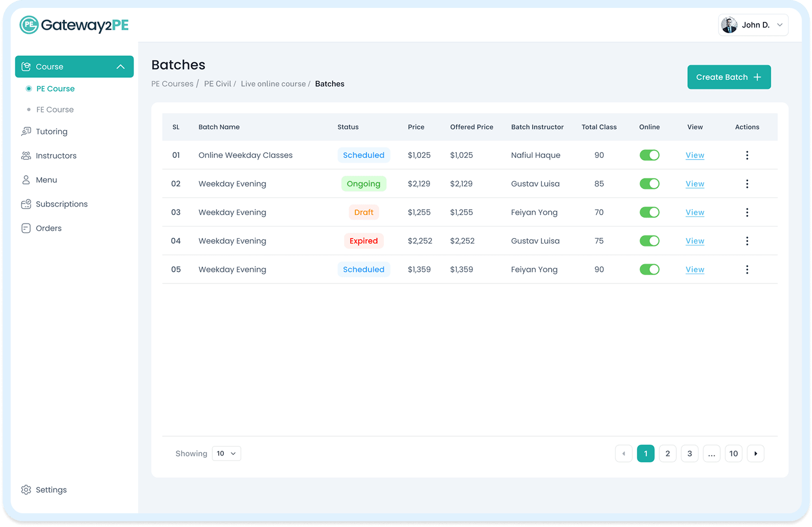This screenshot has height=527, width=812.
Task: Select PE Course in the sidebar
Action: pyautogui.click(x=55, y=88)
